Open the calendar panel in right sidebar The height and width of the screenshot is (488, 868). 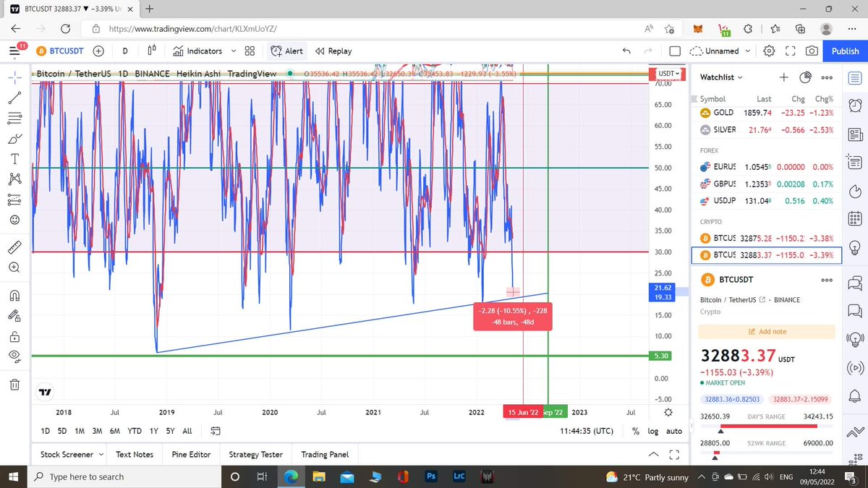click(x=854, y=219)
